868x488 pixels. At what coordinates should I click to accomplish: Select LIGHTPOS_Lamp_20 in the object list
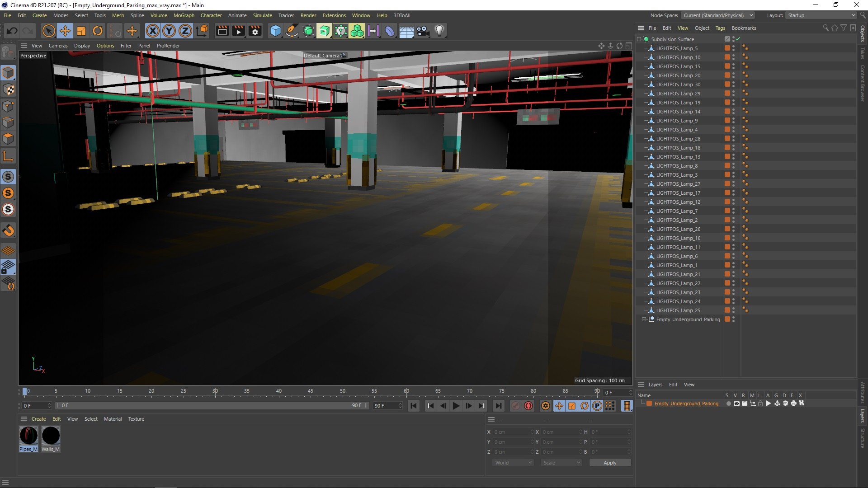point(678,75)
